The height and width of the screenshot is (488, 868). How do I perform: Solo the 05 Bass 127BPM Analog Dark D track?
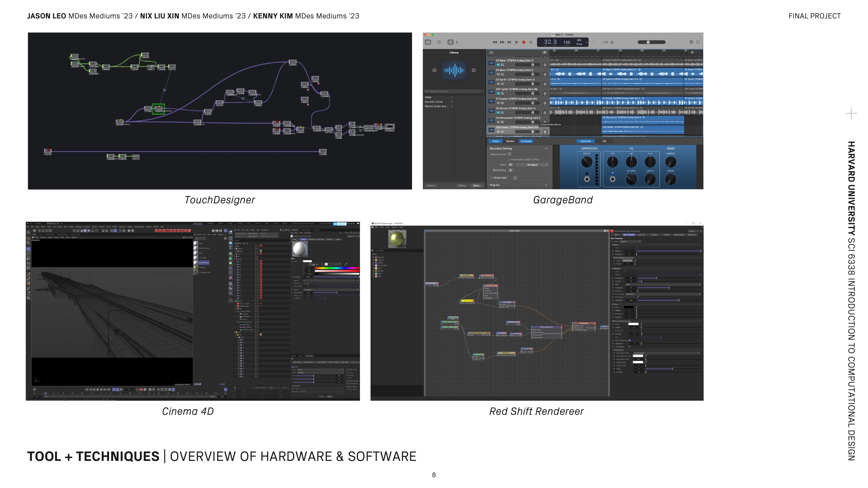pyautogui.click(x=502, y=74)
